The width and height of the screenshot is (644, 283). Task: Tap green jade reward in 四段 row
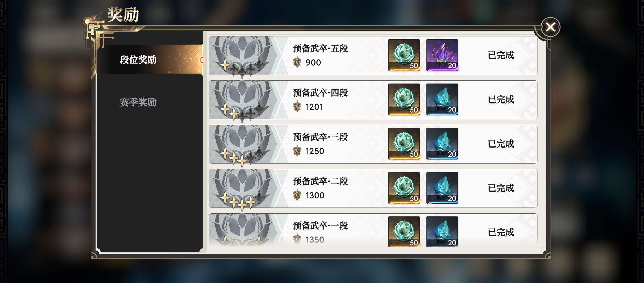[404, 99]
